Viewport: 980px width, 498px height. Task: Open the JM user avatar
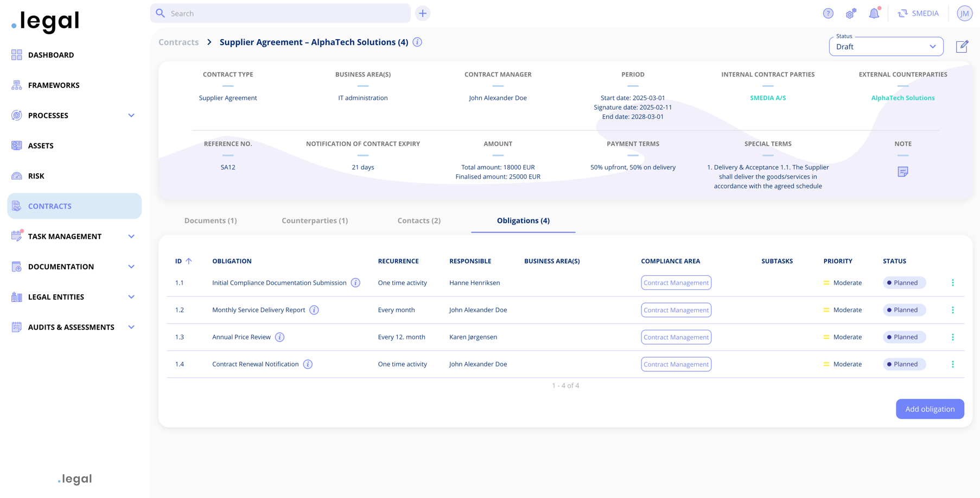[964, 14]
